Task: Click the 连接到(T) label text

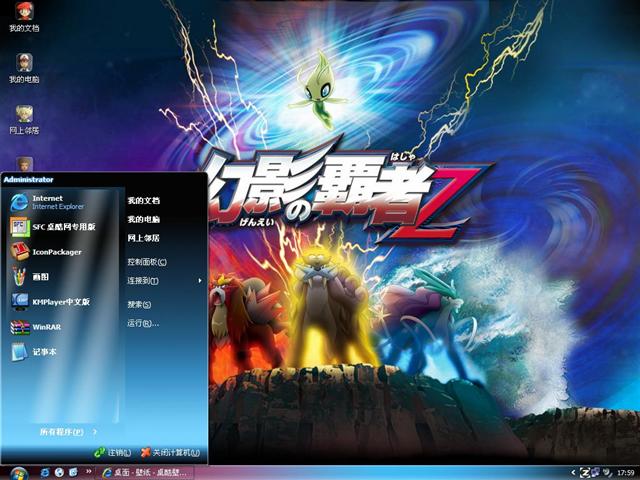Action: pyautogui.click(x=143, y=280)
